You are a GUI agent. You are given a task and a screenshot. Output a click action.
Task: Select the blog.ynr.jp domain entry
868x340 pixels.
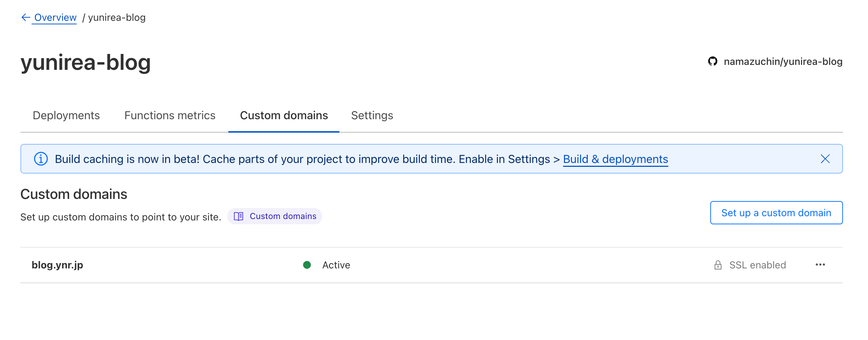click(58, 265)
